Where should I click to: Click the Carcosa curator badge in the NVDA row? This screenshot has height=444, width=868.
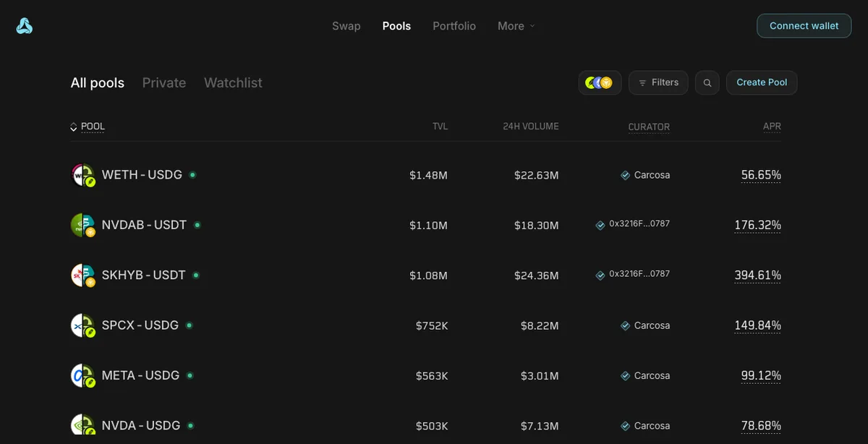(625, 426)
